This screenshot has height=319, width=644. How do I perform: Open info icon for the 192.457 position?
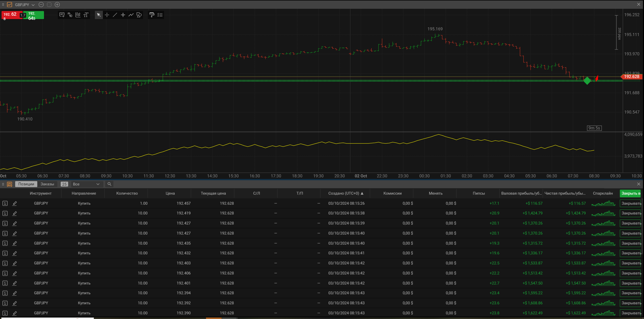[5, 203]
